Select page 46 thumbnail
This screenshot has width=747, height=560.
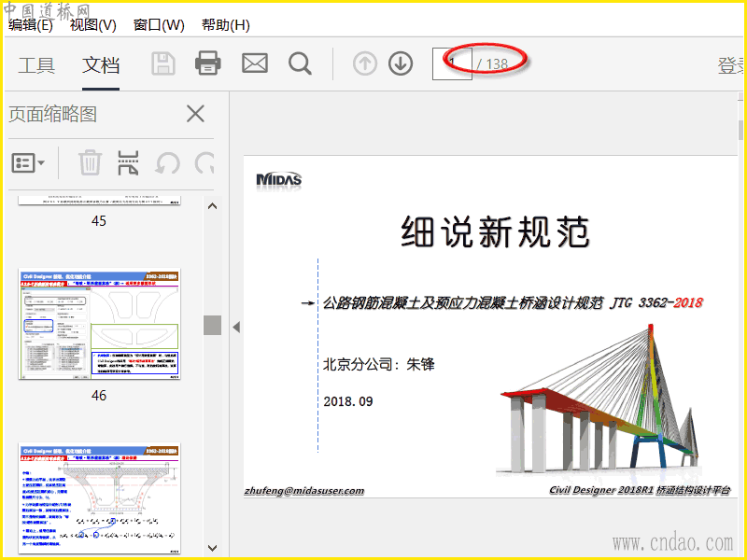point(99,324)
